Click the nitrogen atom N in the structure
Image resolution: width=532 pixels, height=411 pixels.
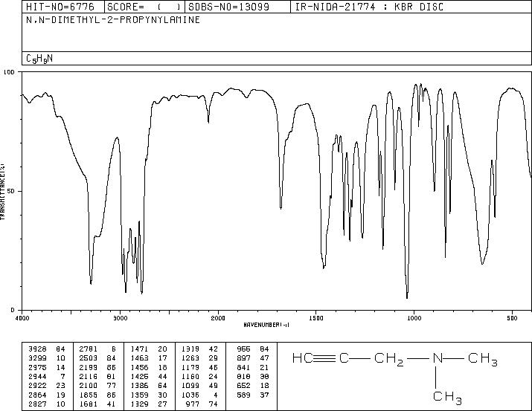tap(438, 358)
